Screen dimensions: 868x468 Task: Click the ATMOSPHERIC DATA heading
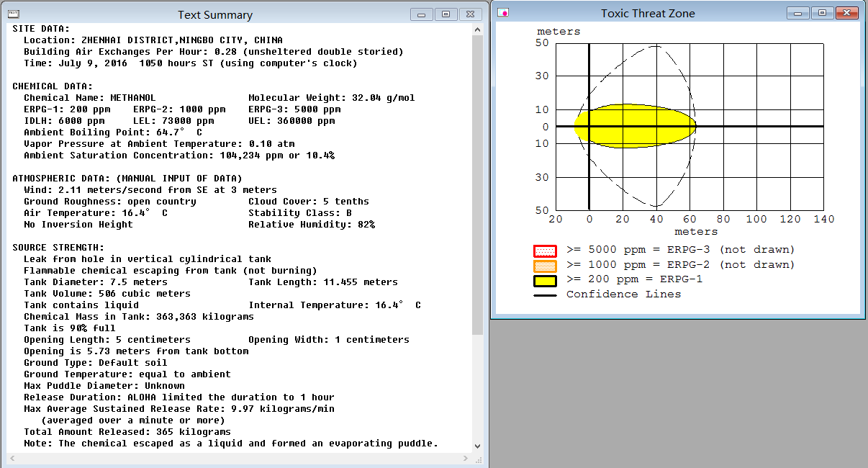click(127, 179)
